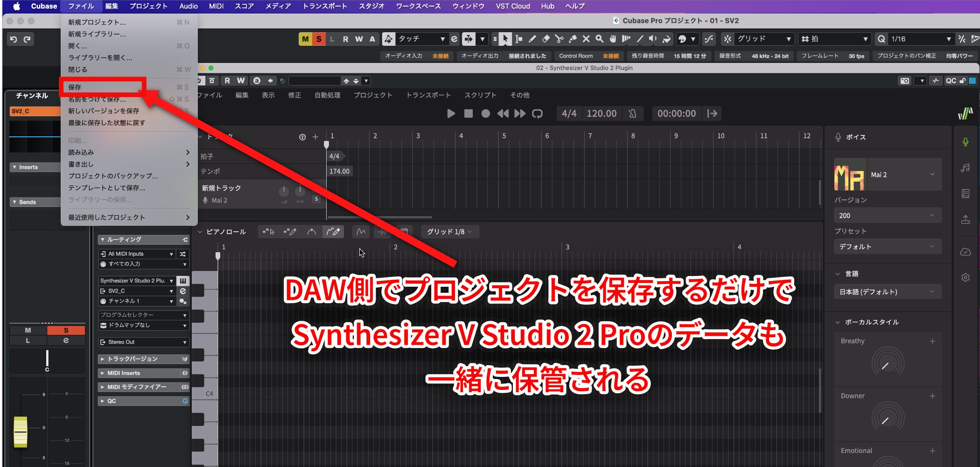This screenshot has height=467, width=980.
Task: Click the Downer vocal style knob
Action: point(888,417)
